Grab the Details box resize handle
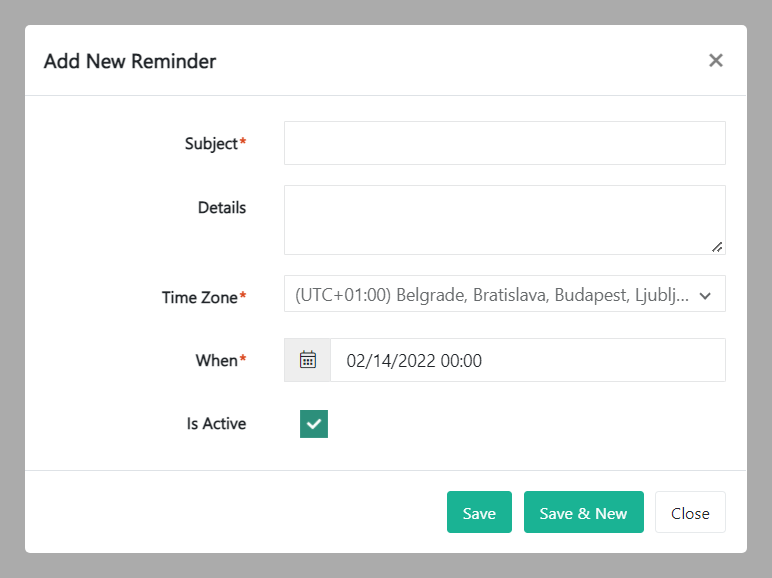Image resolution: width=772 pixels, height=578 pixels. pyautogui.click(x=717, y=246)
